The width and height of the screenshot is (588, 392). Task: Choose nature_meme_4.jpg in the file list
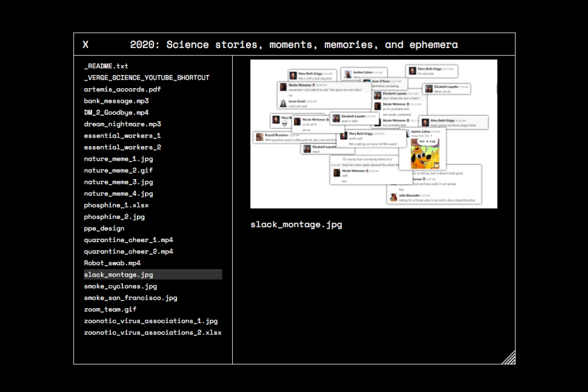[118, 194]
